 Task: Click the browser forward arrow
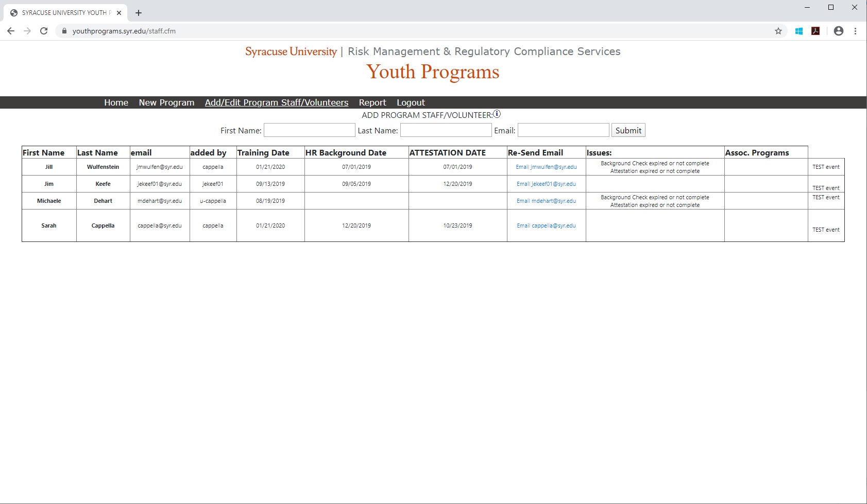pyautogui.click(x=27, y=31)
